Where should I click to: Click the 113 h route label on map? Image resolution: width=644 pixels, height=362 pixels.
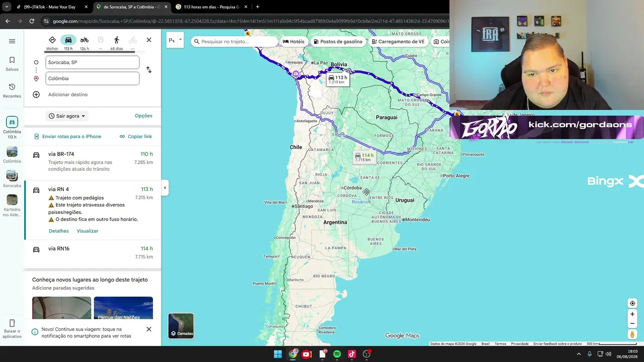click(337, 79)
